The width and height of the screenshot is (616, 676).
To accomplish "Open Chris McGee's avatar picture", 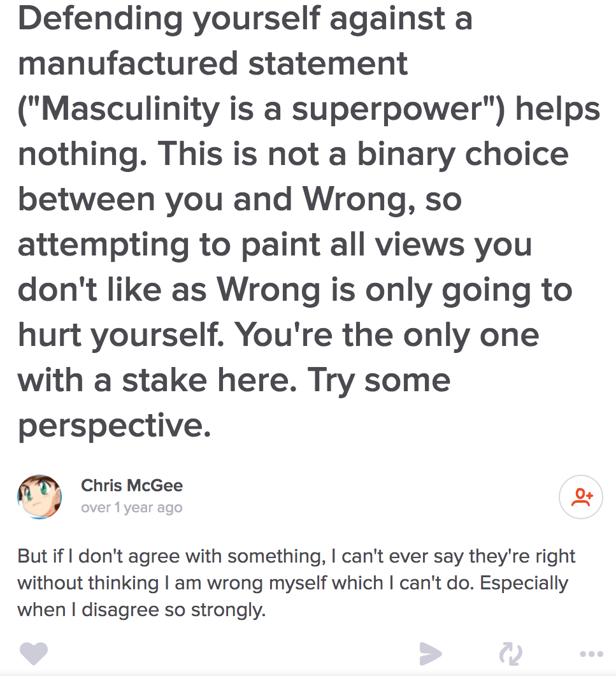I will (39, 496).
